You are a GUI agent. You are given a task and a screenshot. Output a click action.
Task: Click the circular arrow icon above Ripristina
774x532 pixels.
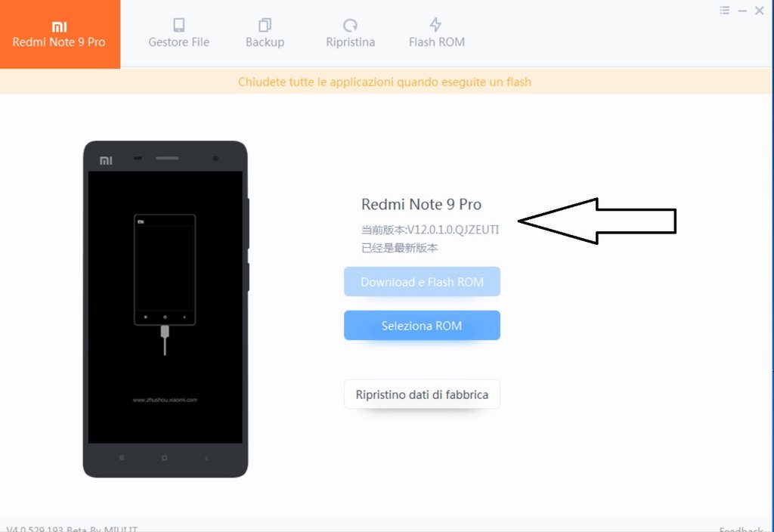pyautogui.click(x=350, y=25)
